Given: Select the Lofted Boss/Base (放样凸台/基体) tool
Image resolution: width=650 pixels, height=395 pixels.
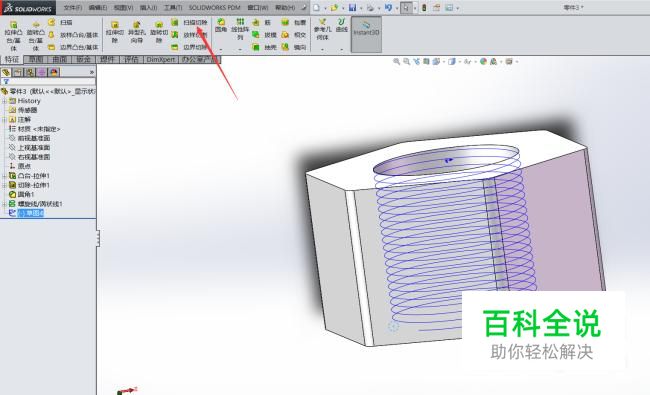Looking at the screenshot, I should (73, 35).
